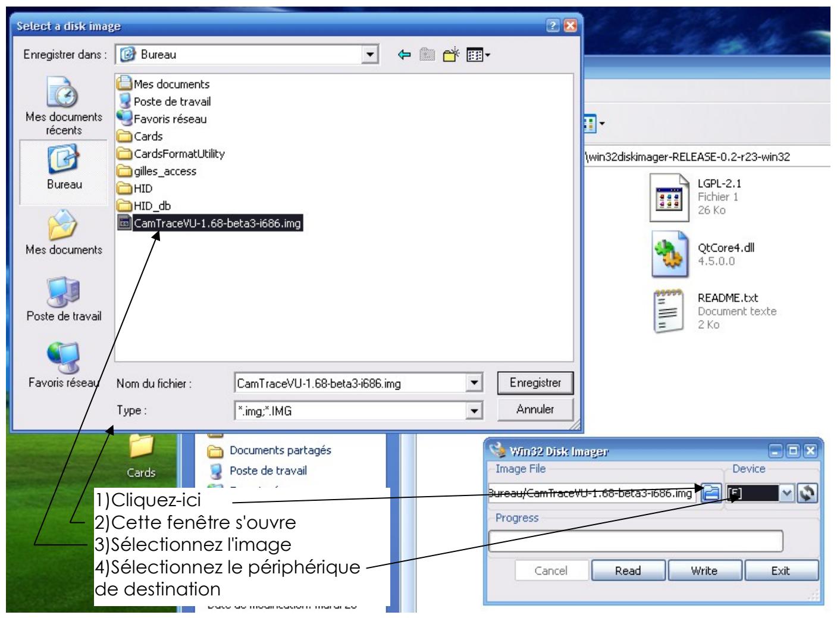Select the gilles_access folder
This screenshot has height=618, width=840.
[157, 171]
